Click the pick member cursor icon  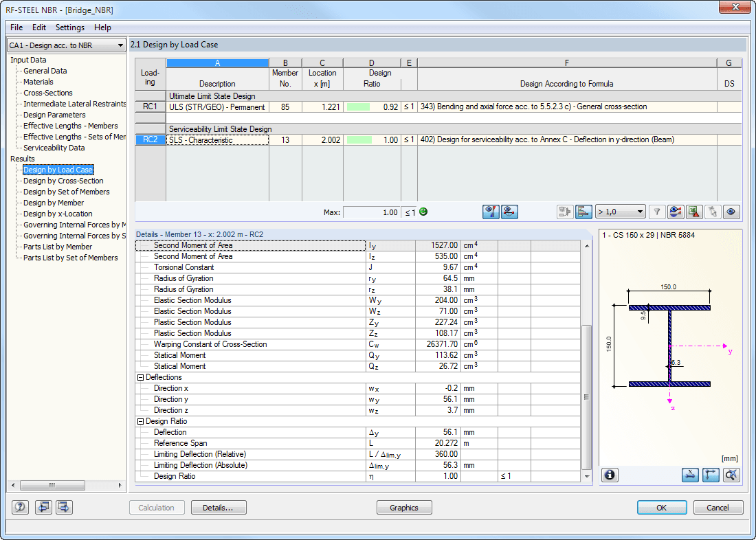pos(713,212)
